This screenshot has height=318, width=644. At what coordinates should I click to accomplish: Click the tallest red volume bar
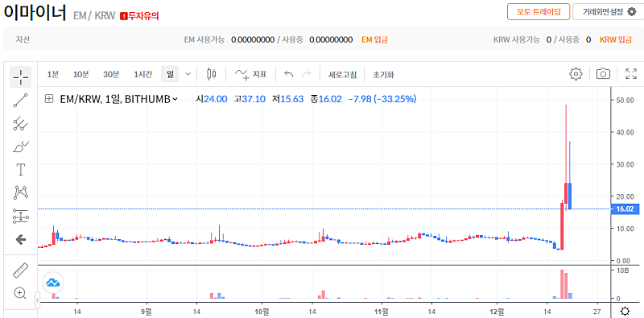tap(561, 284)
